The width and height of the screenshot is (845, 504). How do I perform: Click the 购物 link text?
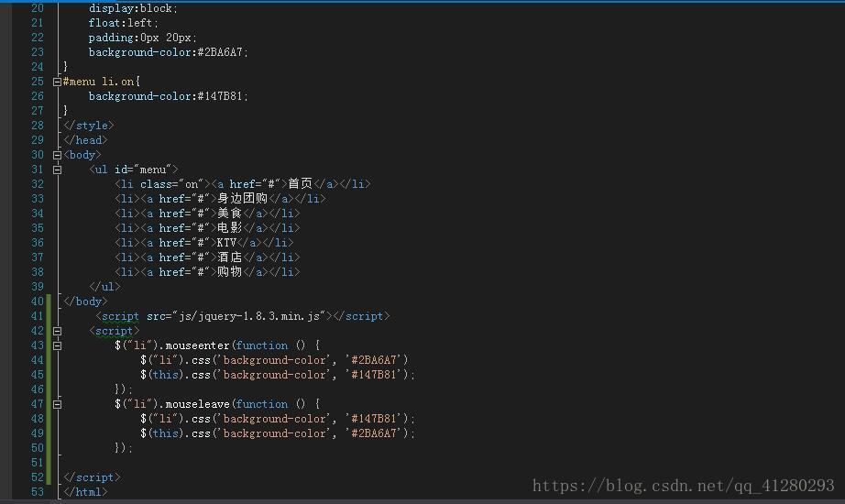point(229,271)
